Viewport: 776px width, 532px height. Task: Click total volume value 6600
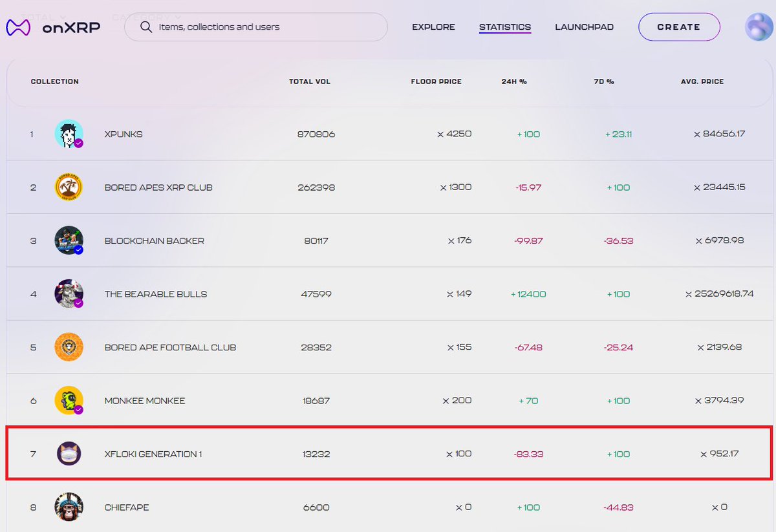pyautogui.click(x=316, y=507)
